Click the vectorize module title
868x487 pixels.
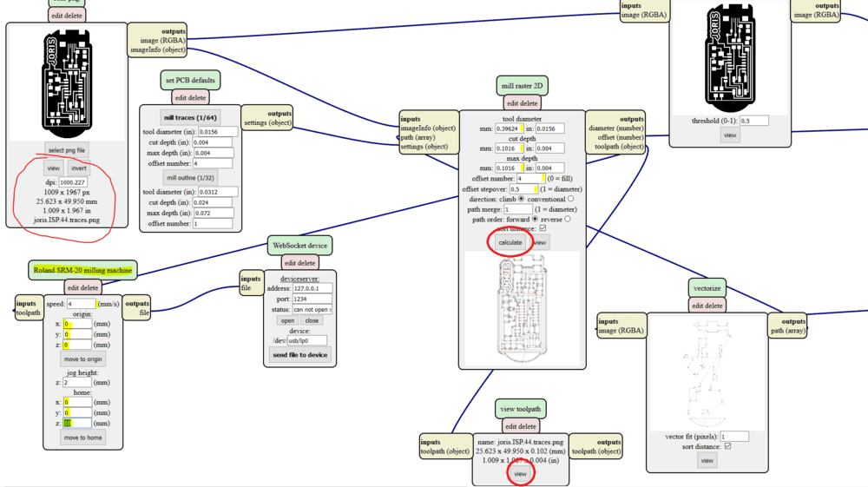click(707, 288)
